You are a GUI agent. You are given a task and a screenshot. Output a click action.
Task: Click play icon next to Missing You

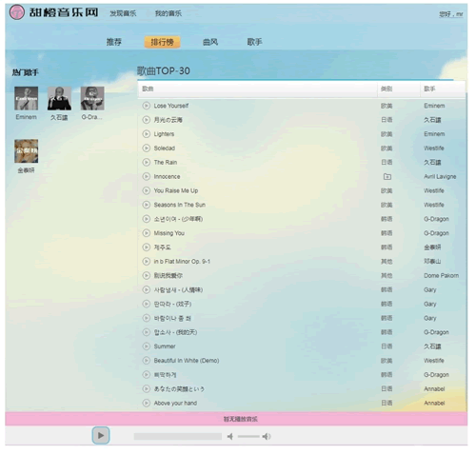click(x=146, y=233)
